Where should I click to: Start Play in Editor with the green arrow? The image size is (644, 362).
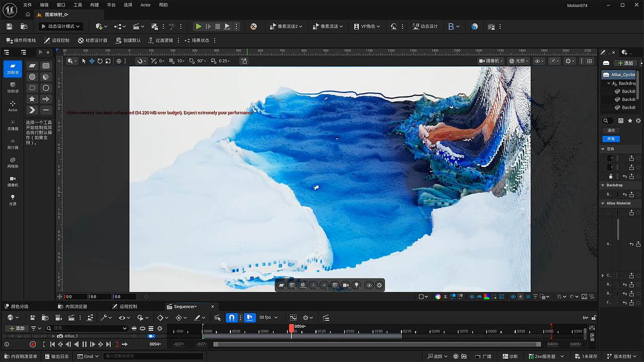(199, 26)
